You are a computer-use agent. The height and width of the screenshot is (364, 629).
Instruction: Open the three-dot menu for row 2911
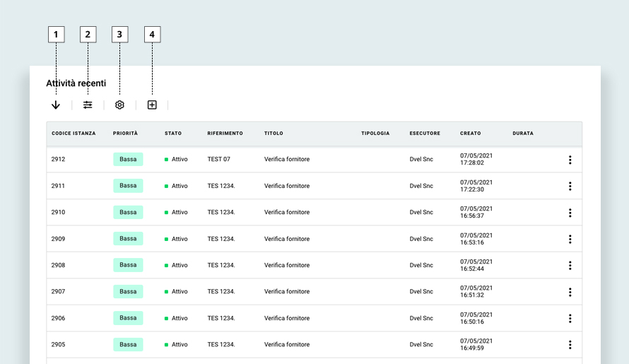tap(570, 186)
